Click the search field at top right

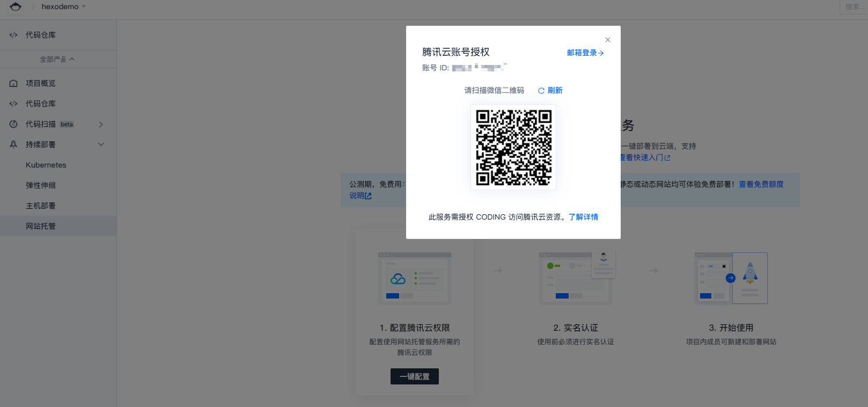[x=854, y=6]
